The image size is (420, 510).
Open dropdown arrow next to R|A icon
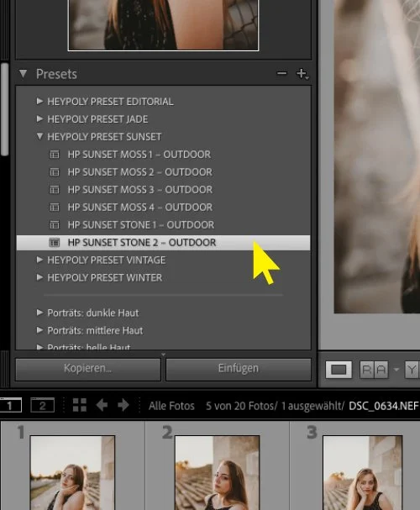pos(396,370)
